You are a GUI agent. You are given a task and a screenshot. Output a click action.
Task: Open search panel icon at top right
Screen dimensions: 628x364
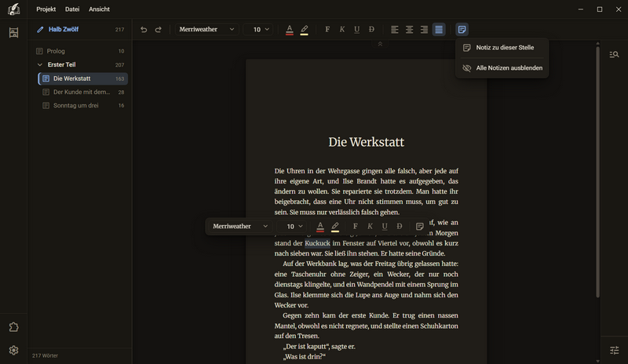point(614,54)
